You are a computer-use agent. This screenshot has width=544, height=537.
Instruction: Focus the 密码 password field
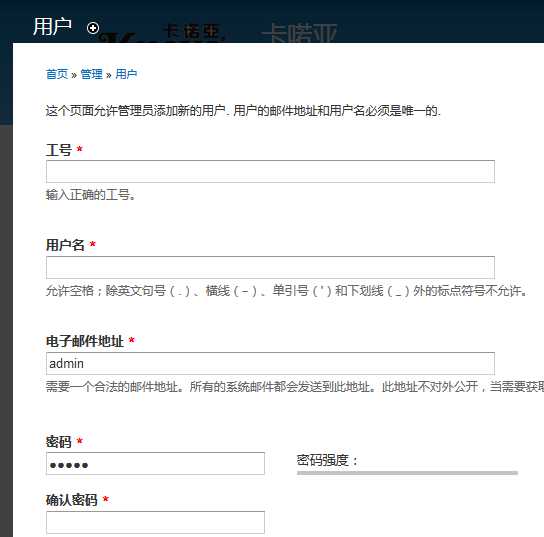[x=155, y=463]
